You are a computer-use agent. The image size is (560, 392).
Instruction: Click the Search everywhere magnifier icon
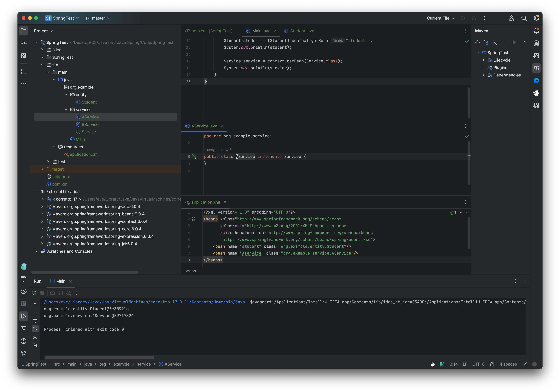pos(524,18)
